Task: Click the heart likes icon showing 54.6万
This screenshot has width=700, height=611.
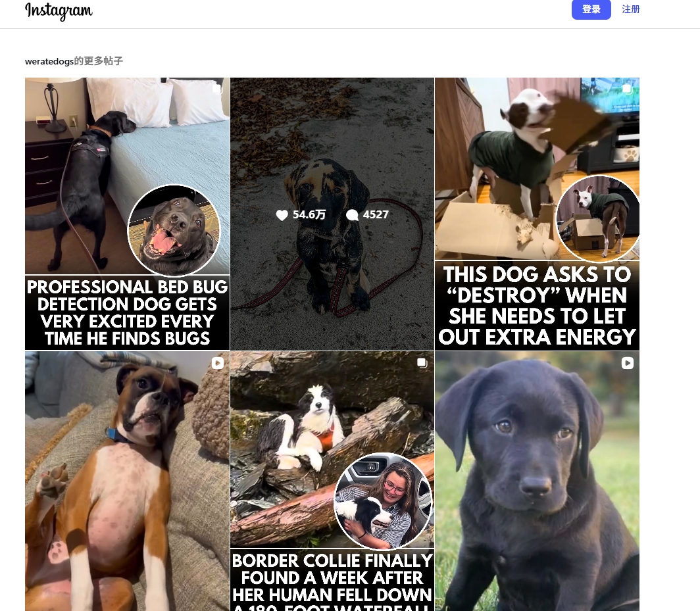Action: pos(282,215)
